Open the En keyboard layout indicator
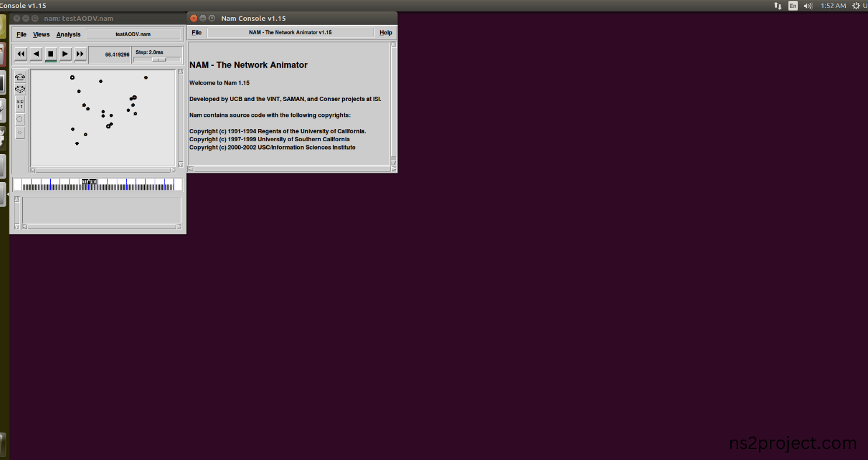This screenshot has height=460, width=868. click(793, 6)
